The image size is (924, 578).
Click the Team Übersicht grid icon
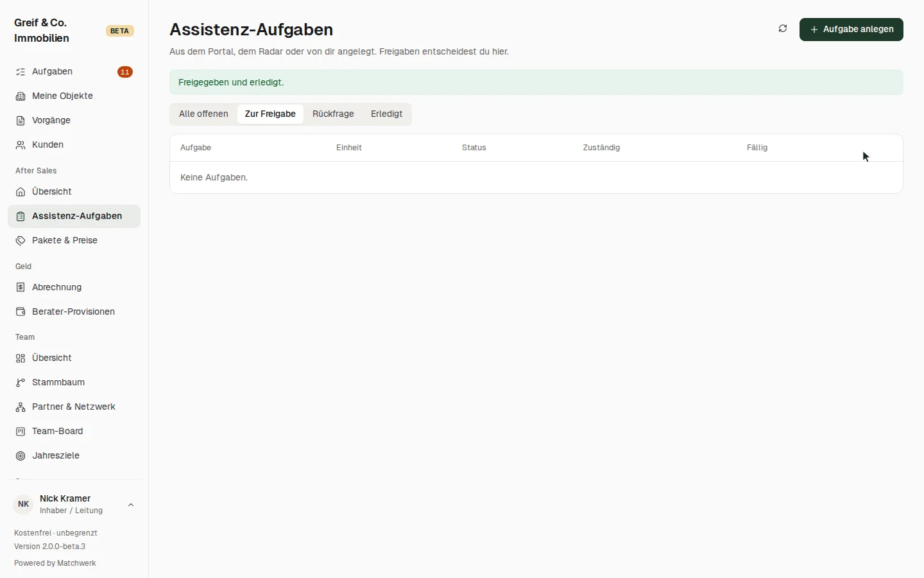[x=21, y=358]
